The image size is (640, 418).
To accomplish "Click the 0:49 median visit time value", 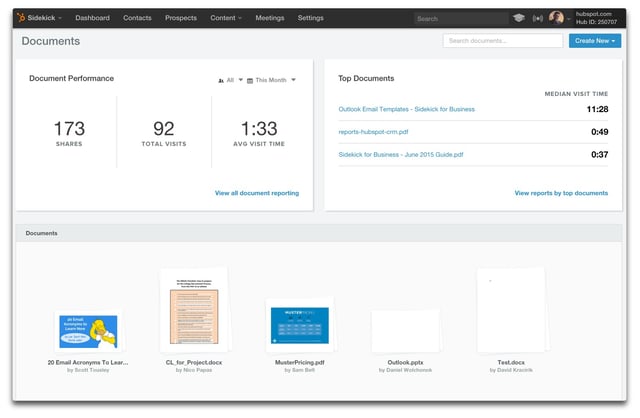I will click(x=600, y=132).
